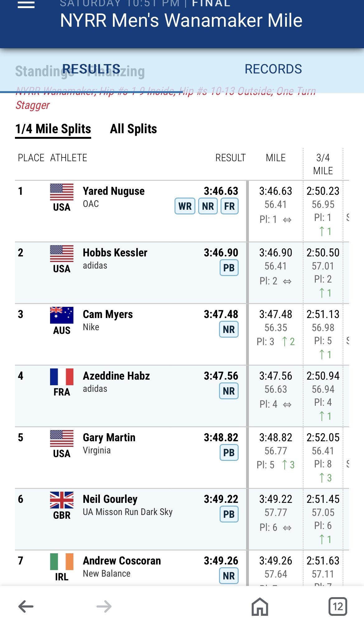Screen dimensions: 364x618
Task: Click the RESULT column header
Action: click(231, 158)
